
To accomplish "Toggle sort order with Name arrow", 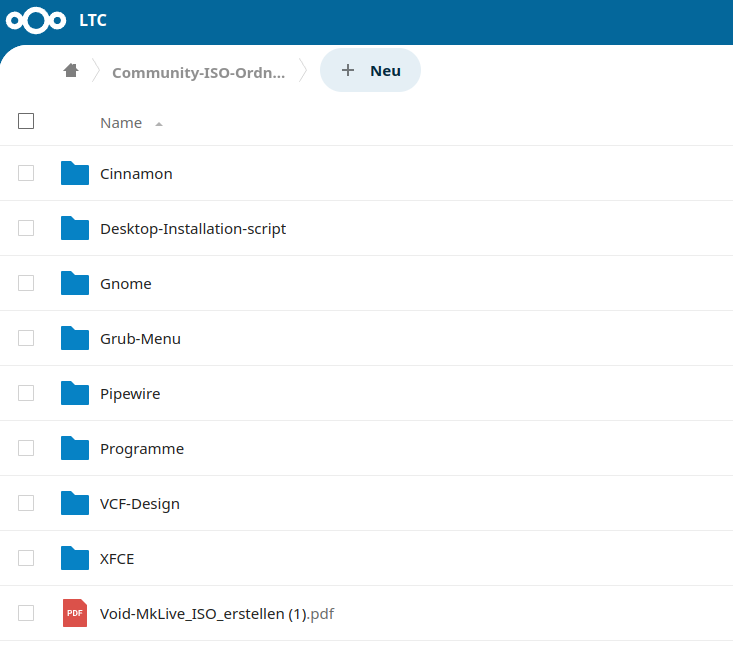I will [x=159, y=124].
